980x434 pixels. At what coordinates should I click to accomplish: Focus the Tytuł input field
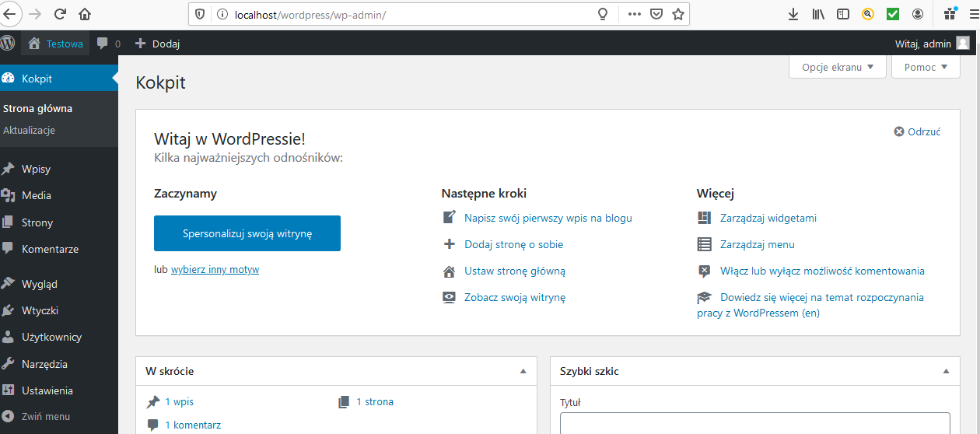[x=755, y=423]
